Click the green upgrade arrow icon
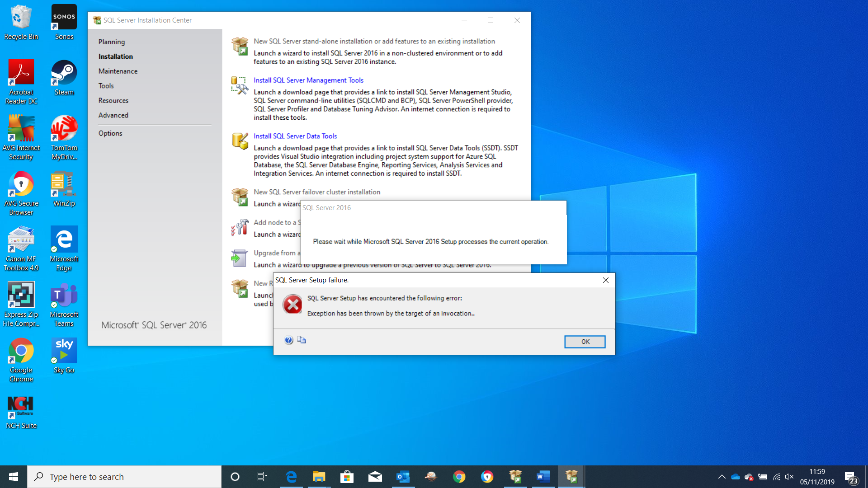Viewport: 868px width, 488px height. [x=240, y=258]
